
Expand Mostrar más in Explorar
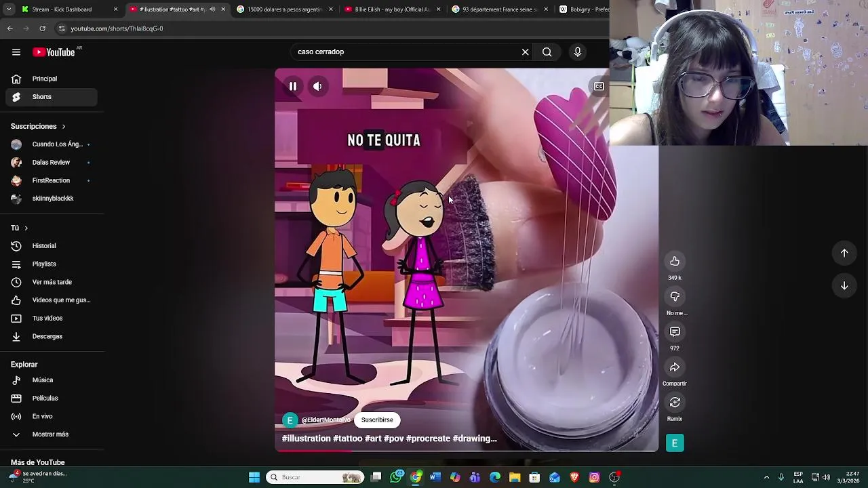(52, 434)
